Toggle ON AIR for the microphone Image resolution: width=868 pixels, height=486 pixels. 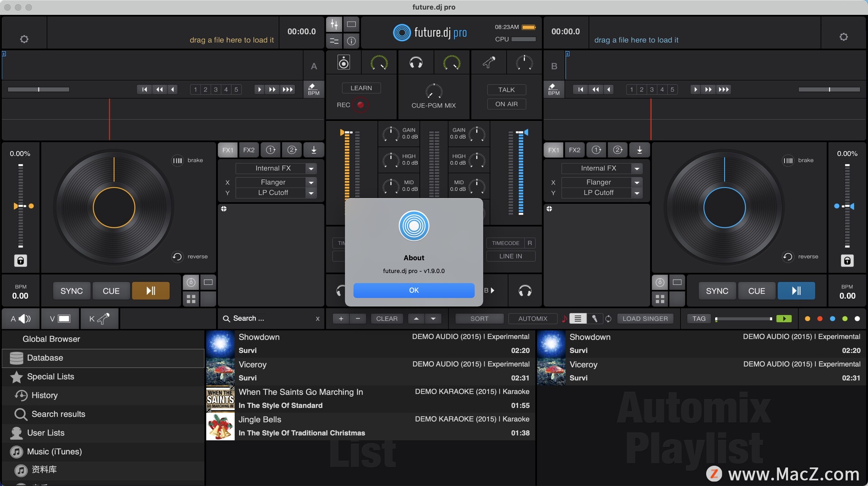[506, 104]
